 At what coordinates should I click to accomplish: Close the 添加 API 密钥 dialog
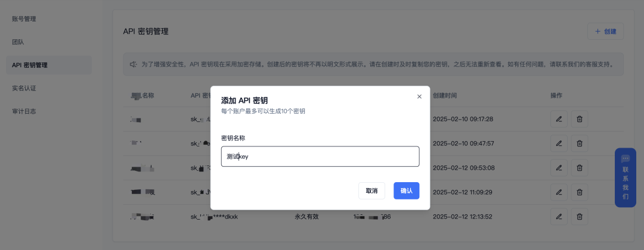pyautogui.click(x=419, y=96)
